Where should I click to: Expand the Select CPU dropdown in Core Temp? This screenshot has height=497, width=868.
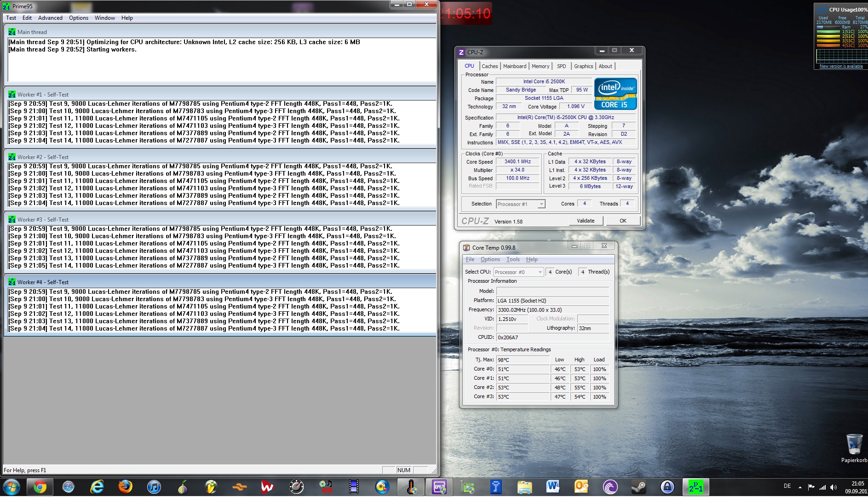(x=540, y=272)
